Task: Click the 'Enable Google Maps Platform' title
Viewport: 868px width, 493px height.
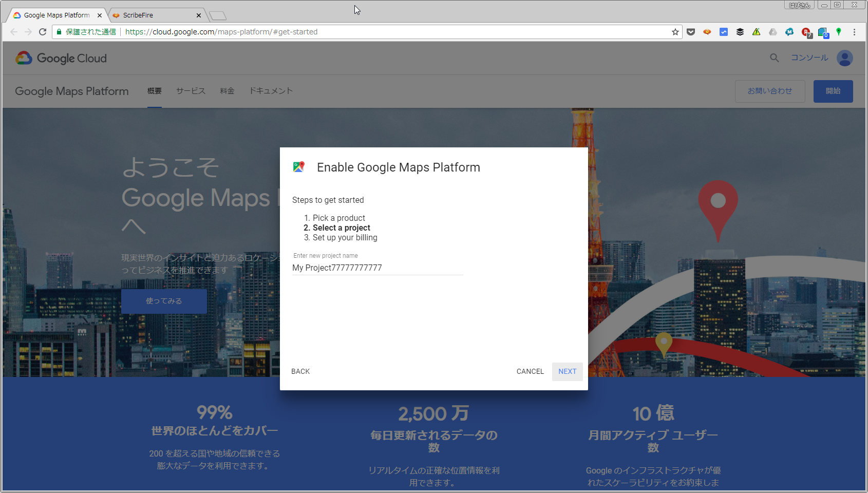Action: (x=399, y=167)
